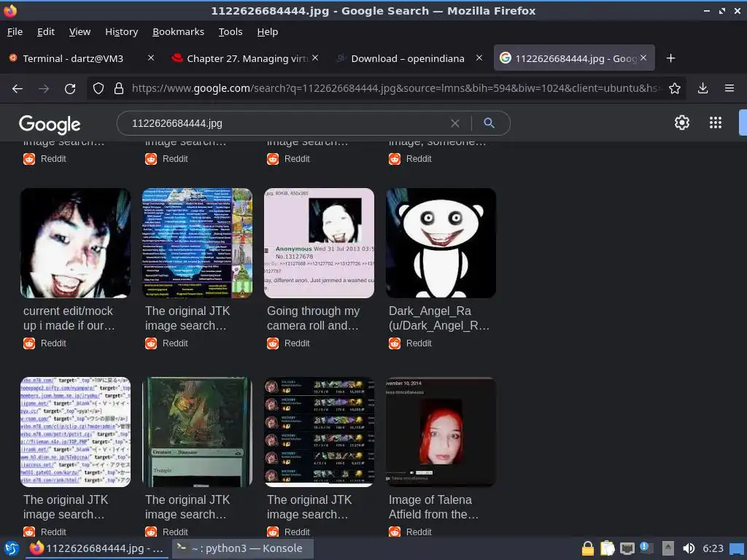Viewport: 747px width, 560px height.
Task: Open 'current edit/mock up i made' result link
Action: [69, 318]
